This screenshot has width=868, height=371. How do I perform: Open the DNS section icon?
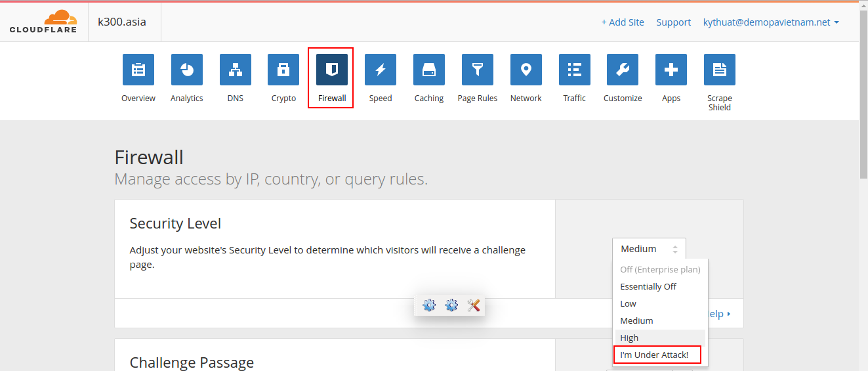point(235,70)
